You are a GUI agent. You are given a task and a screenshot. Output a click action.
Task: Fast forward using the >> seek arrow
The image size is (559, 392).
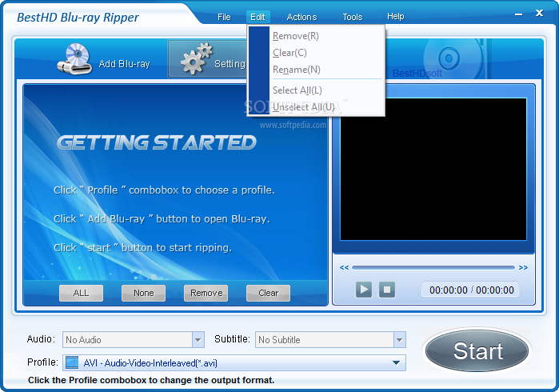523,267
